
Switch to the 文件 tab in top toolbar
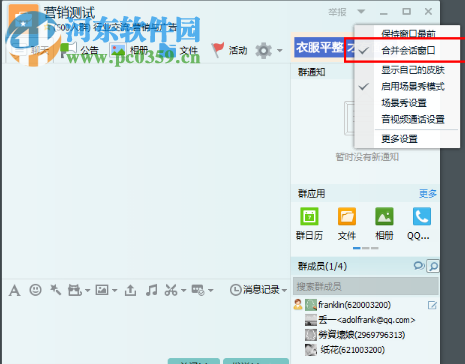[179, 51]
